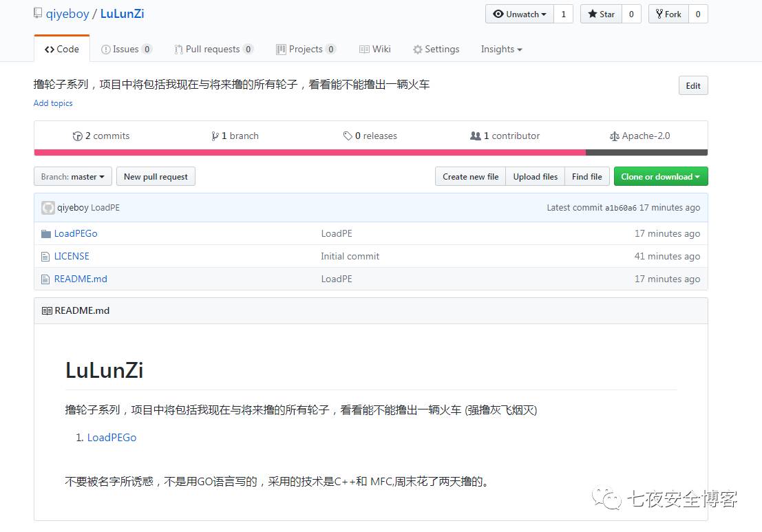View the 2 commits history
Viewport: 762px width, 532px height.
tap(101, 136)
